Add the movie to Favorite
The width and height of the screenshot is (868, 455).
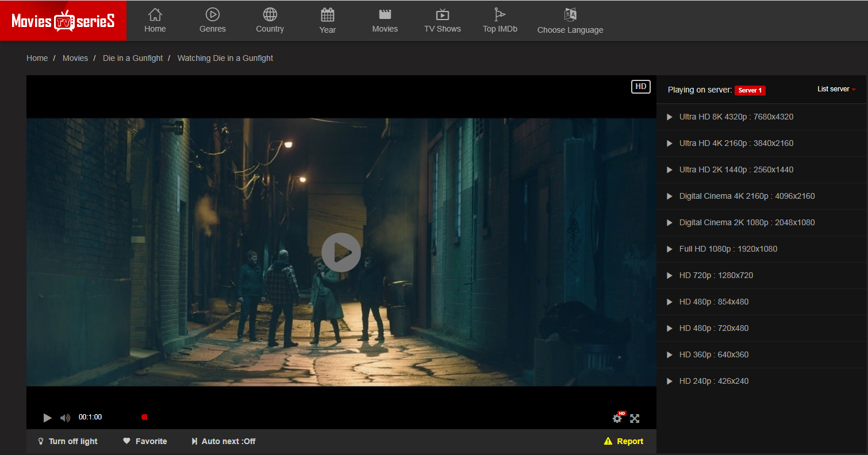145,441
